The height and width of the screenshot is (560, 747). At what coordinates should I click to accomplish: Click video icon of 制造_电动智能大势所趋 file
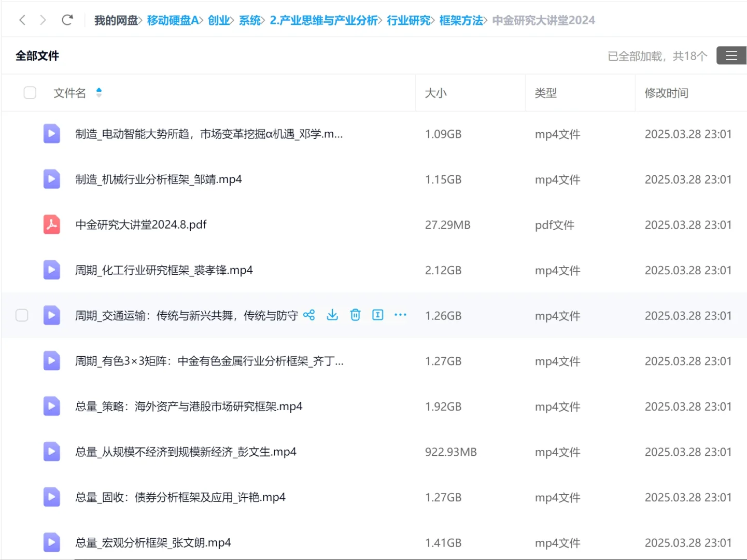pyautogui.click(x=51, y=134)
